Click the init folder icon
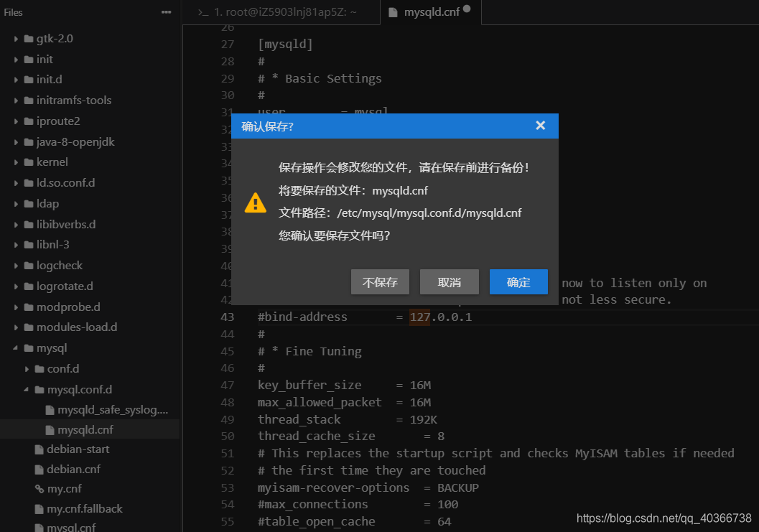 click(29, 60)
